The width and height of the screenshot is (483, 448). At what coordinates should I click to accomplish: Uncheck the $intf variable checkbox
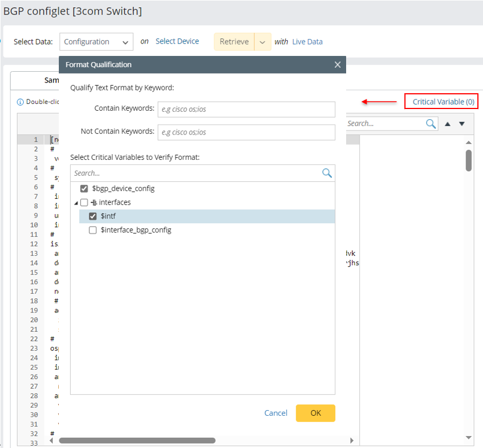[93, 216]
